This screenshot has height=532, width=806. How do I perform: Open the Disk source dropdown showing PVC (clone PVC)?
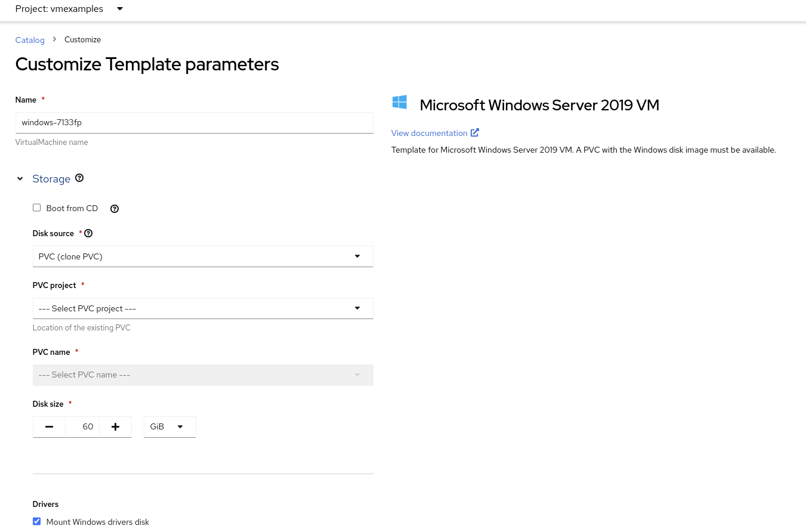203,256
